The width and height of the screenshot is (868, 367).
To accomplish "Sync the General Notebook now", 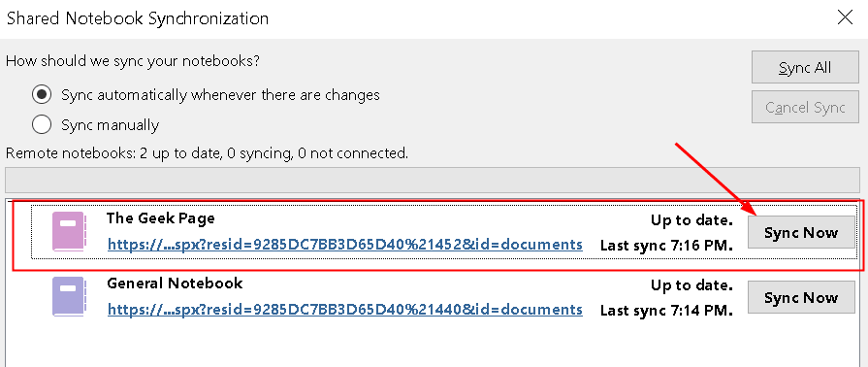I will click(801, 297).
